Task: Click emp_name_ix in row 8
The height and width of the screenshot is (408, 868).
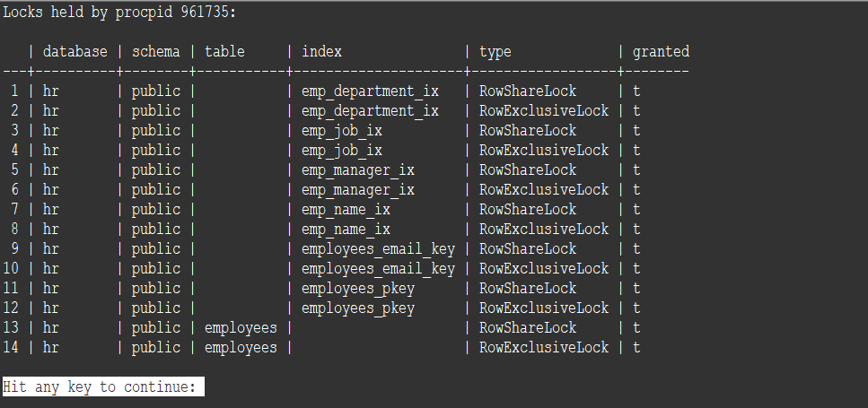Action: tap(346, 229)
